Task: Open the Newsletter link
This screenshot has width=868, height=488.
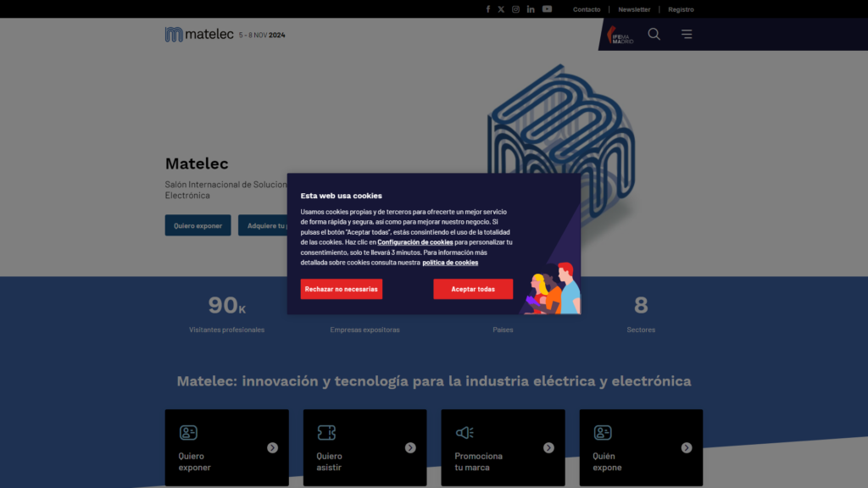Action: (634, 9)
